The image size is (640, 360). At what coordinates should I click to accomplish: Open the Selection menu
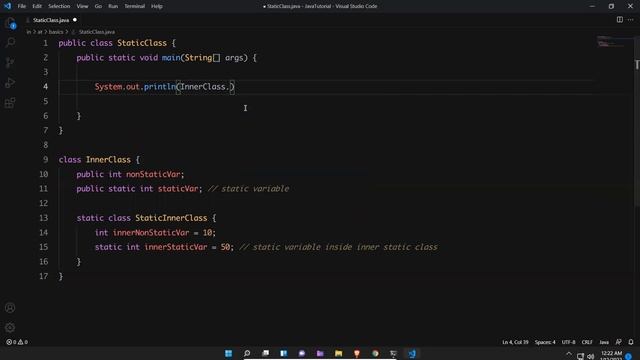tap(59, 6)
